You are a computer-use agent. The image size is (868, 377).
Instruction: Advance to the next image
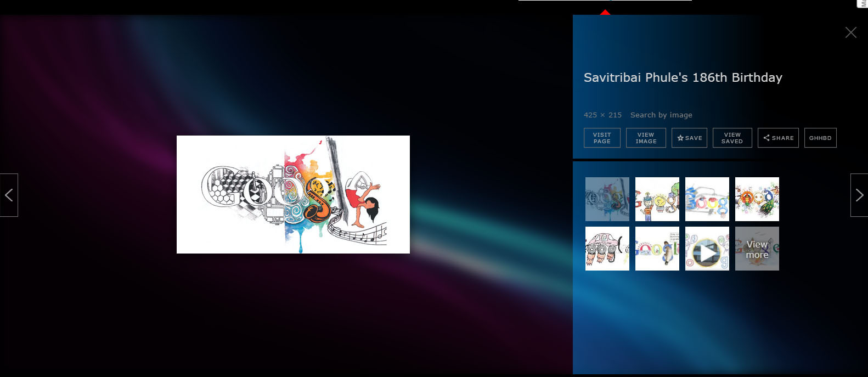859,195
